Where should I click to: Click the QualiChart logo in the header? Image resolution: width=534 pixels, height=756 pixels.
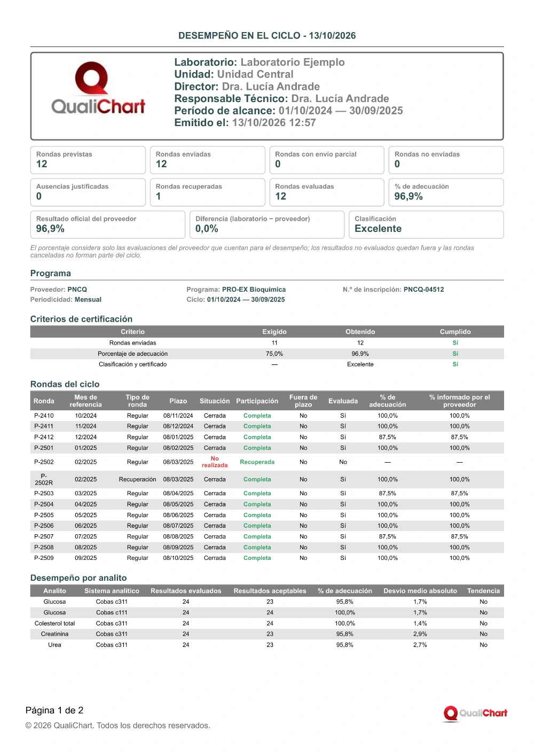pos(98,88)
